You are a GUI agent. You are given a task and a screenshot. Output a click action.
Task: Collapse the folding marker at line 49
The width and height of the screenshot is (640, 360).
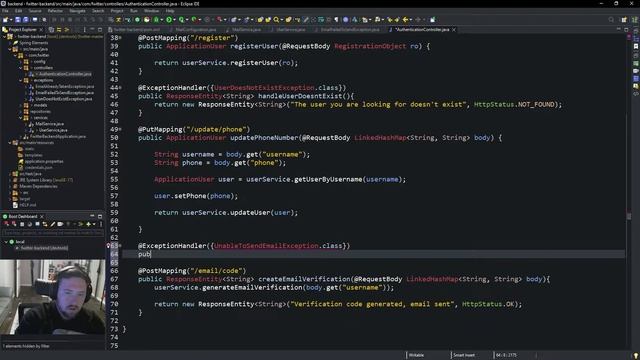tap(120, 129)
